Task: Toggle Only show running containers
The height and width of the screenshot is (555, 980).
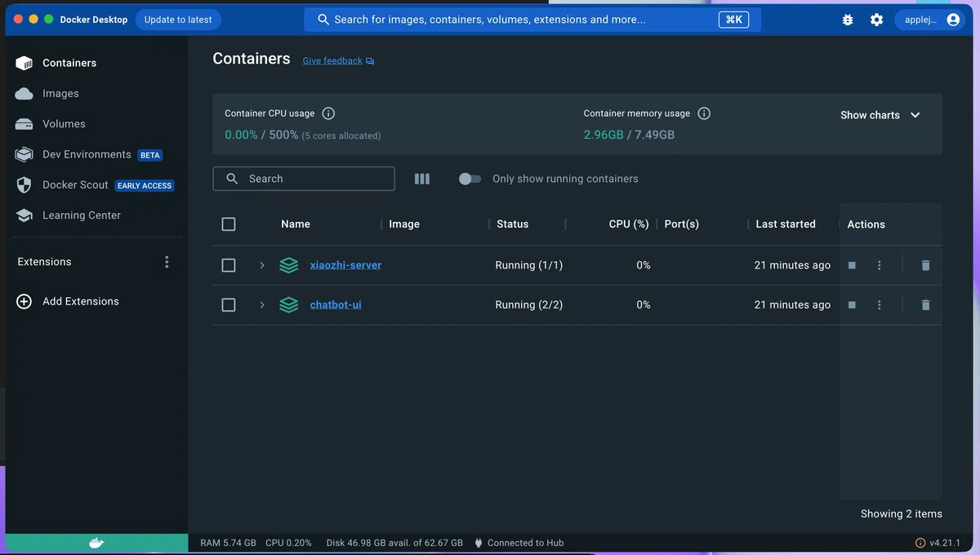Action: pyautogui.click(x=470, y=179)
